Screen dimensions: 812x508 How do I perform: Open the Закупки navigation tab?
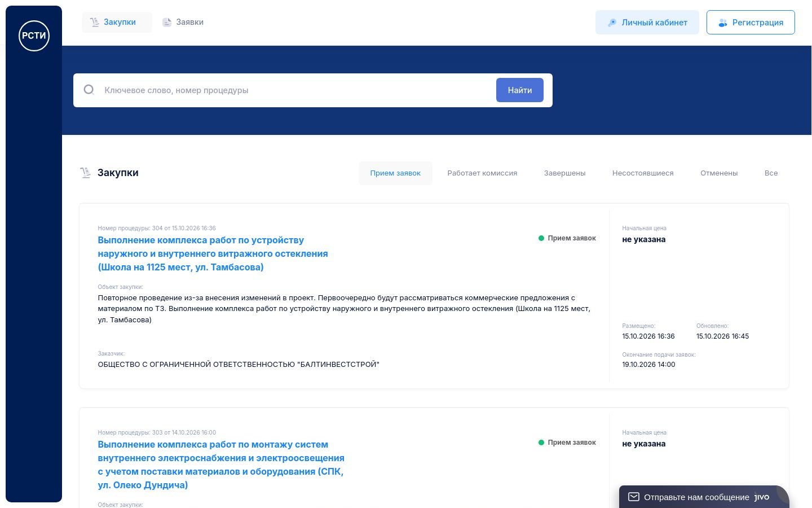(x=117, y=22)
